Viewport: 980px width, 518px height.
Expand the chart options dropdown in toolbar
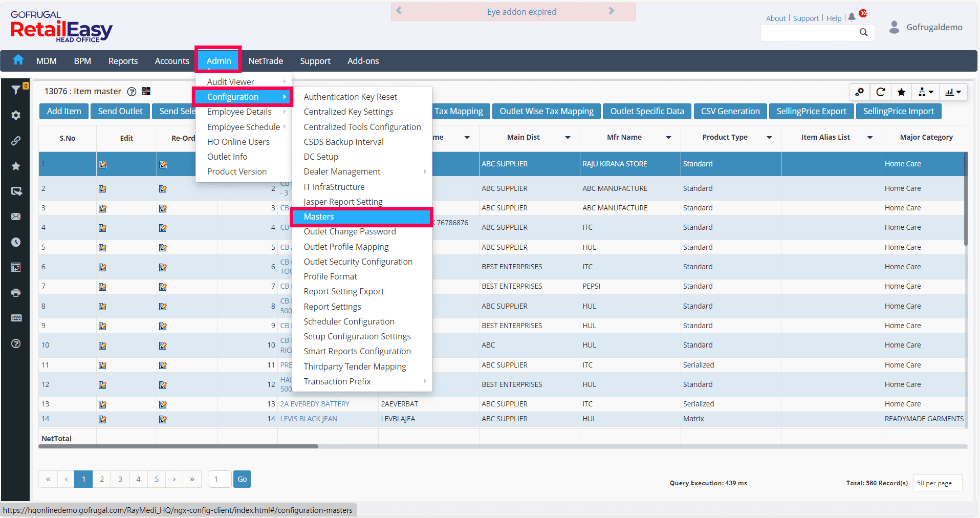[x=953, y=92]
